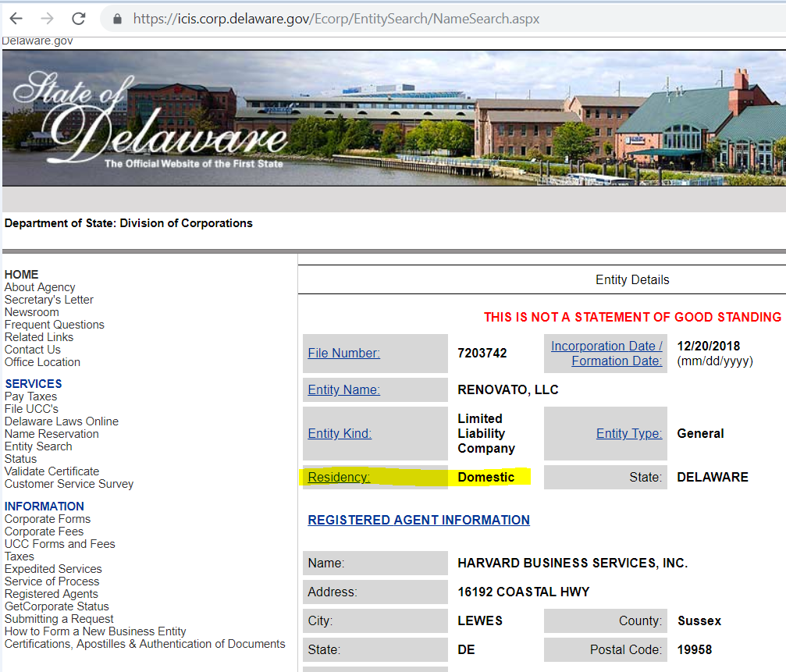Click the Entity Type field link
The height and width of the screenshot is (672, 786).
(629, 433)
